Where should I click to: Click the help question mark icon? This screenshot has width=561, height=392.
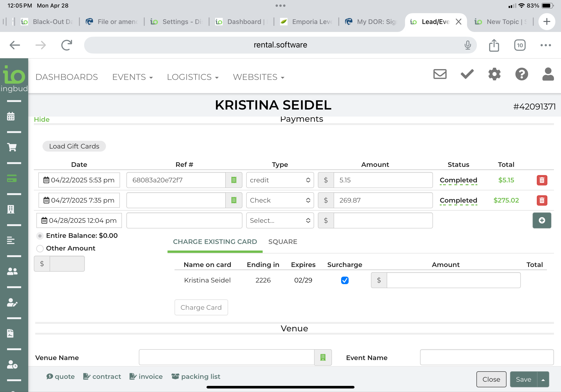522,74
